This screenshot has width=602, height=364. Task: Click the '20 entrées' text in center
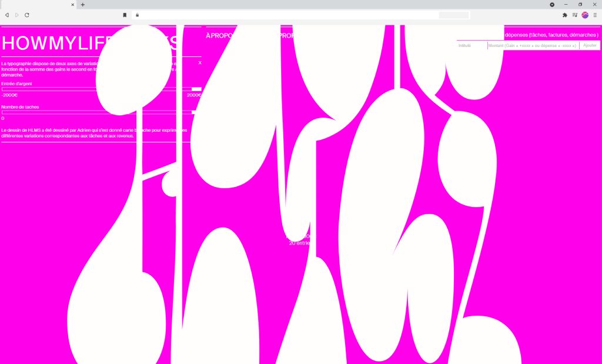click(x=299, y=243)
